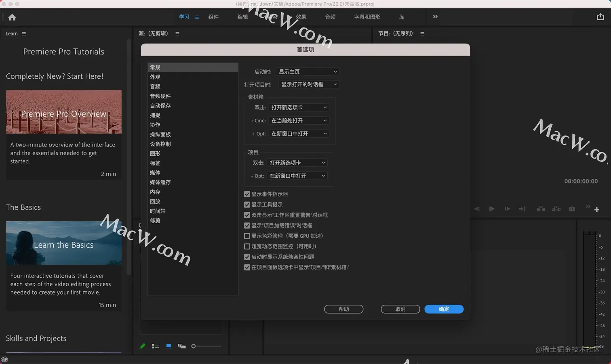The height and width of the screenshot is (364, 611).
Task: Click the 帮助 button
Action: pyautogui.click(x=344, y=309)
